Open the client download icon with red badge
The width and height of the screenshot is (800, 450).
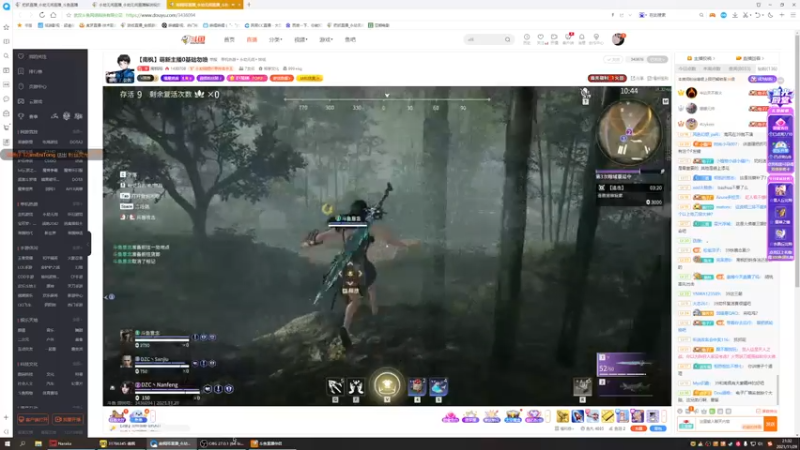[x=568, y=38]
